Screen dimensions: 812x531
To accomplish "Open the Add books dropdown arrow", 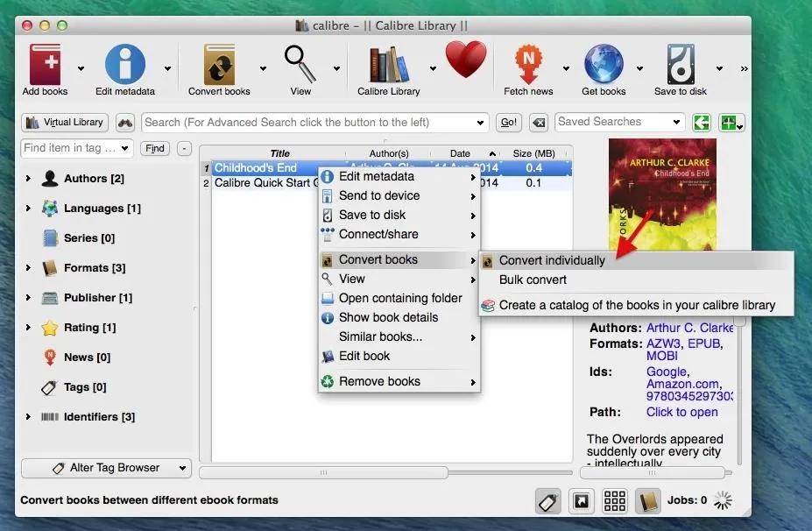I will click(81, 68).
